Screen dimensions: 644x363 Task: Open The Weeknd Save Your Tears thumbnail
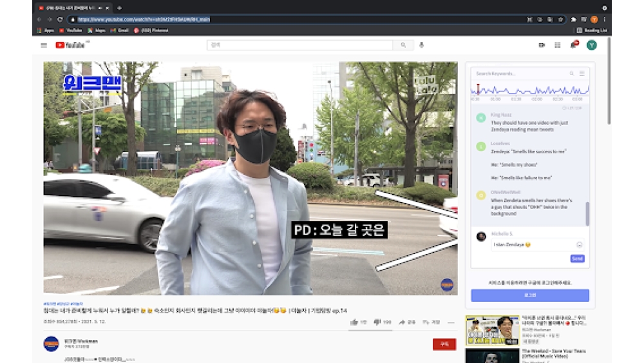tap(493, 356)
